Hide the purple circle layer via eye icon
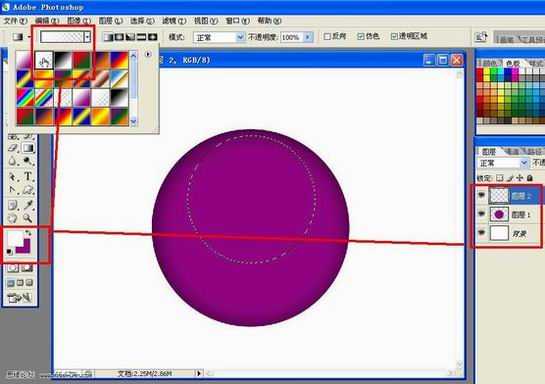This screenshot has height=384, width=545. 481,214
